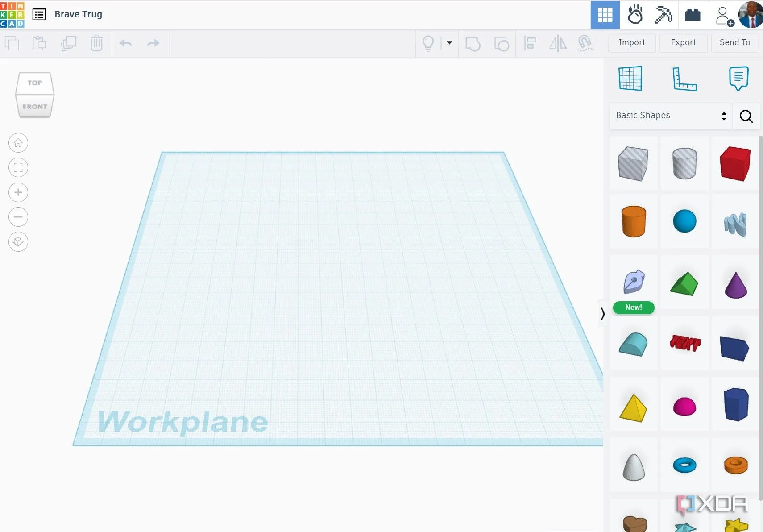The width and height of the screenshot is (763, 532).
Task: Toggle show all lightbulb icon
Action: [x=428, y=43]
